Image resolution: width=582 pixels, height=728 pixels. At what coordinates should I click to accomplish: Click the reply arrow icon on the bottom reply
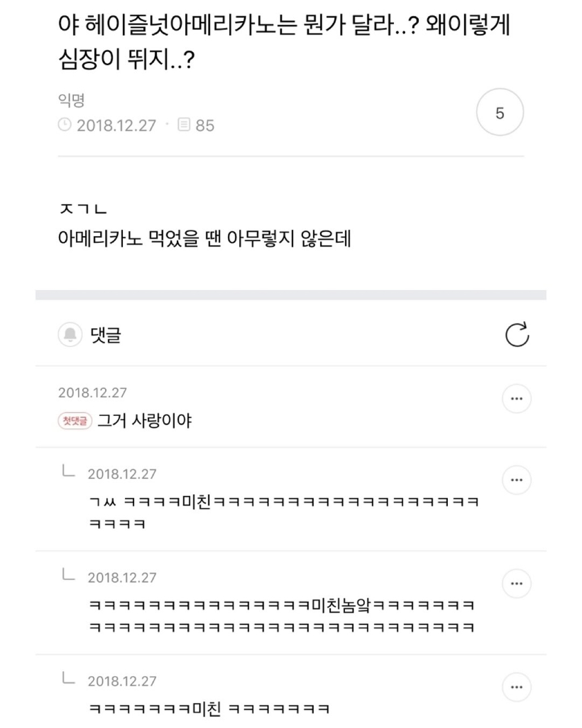68,679
